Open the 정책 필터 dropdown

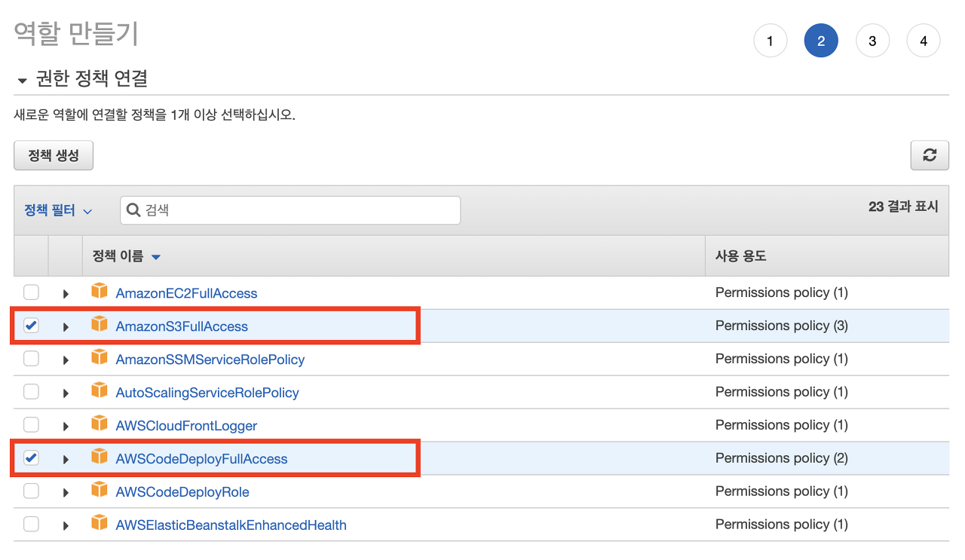[x=57, y=210]
